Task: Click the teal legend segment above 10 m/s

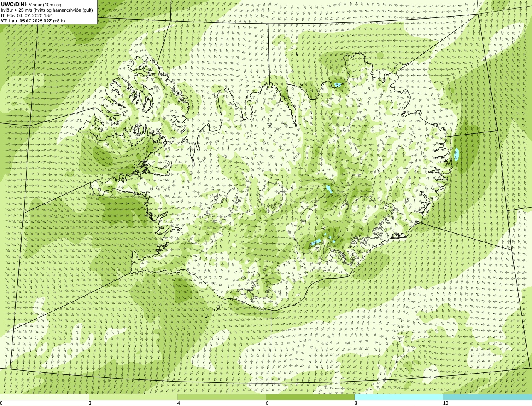Action: click(x=488, y=397)
